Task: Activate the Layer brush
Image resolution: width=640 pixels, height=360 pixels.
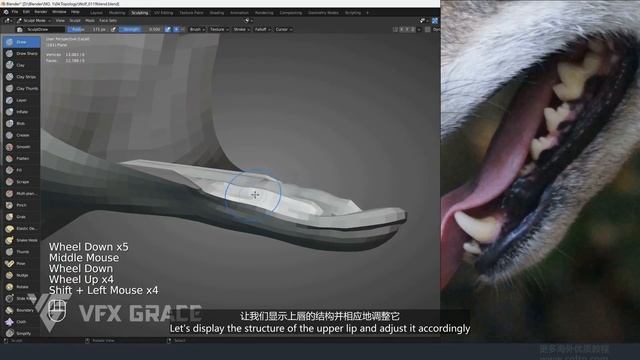Action: [x=21, y=100]
